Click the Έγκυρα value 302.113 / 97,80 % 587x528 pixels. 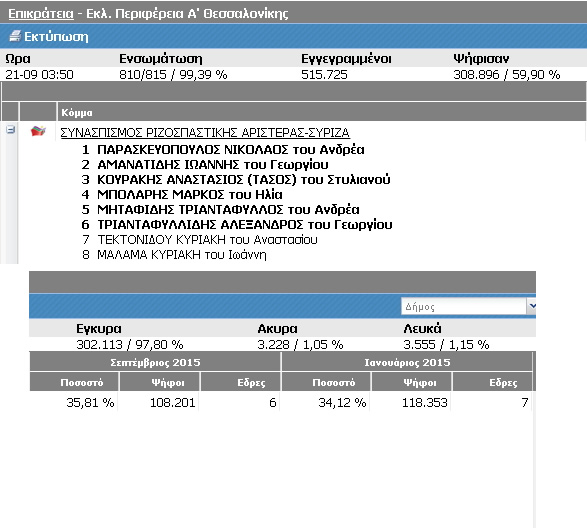[x=130, y=344]
